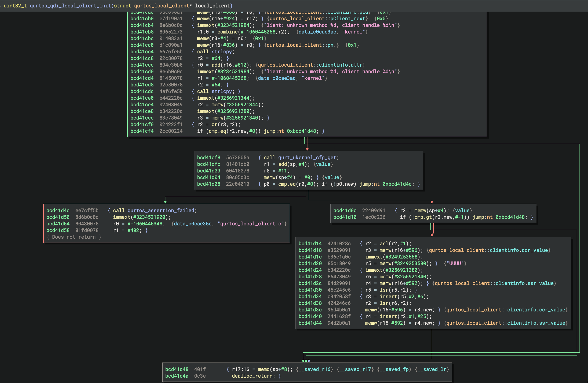This screenshot has width=588, height=383.
Task: Click the qurtos_local_client struct type in header
Action: pos(161,6)
